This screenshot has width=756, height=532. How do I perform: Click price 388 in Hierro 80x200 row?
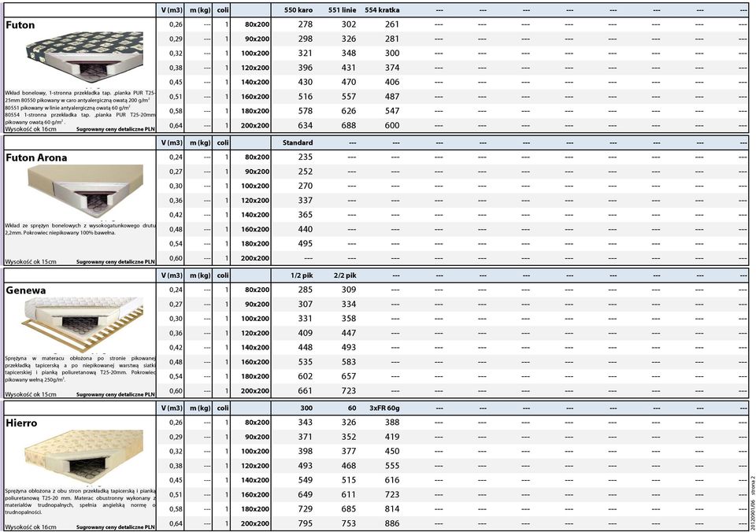pos(392,423)
